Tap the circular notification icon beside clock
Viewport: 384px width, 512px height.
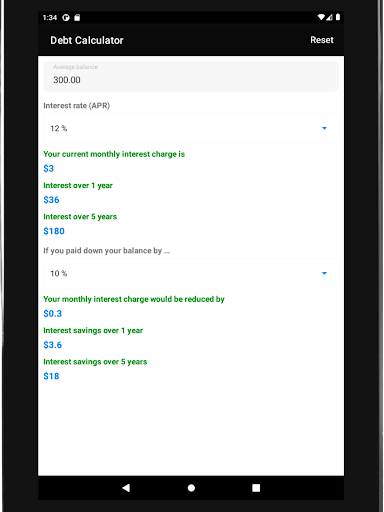pyautogui.click(x=66, y=18)
